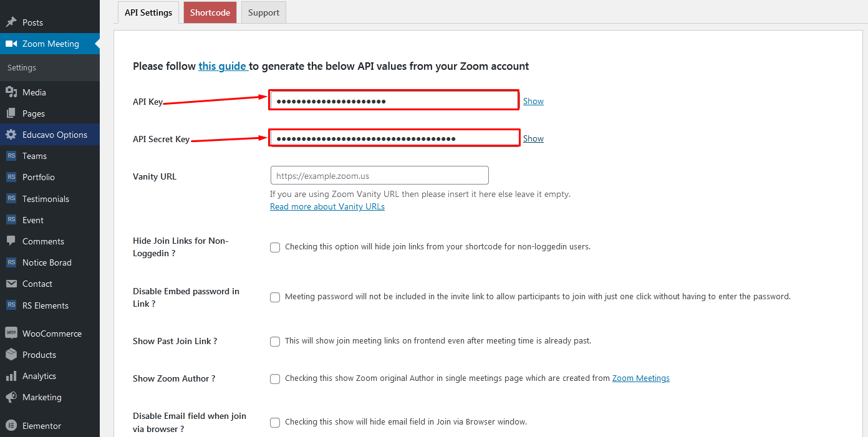Open the 'this guide' link
Image resolution: width=868 pixels, height=437 pixels.
[x=223, y=66]
